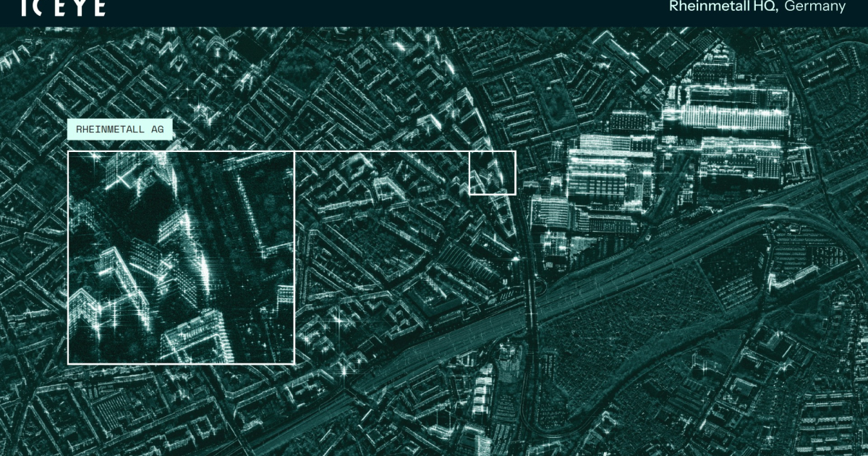Click the dark header bar background
The height and width of the screenshot is (456, 868).
[x=362, y=11]
